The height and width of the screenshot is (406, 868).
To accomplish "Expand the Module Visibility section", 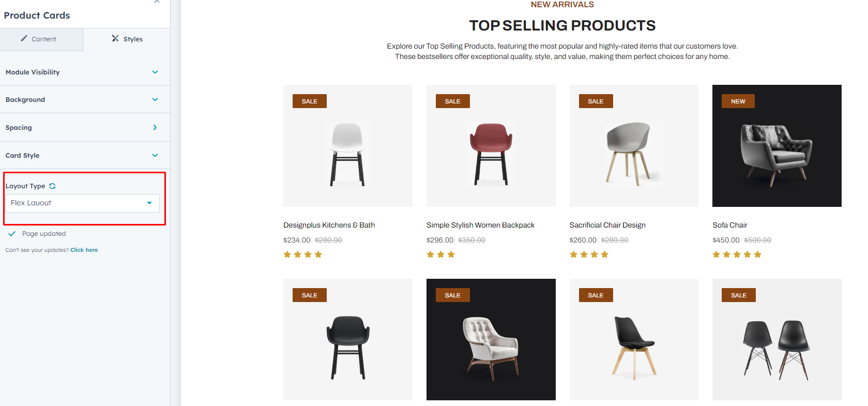I will click(155, 72).
